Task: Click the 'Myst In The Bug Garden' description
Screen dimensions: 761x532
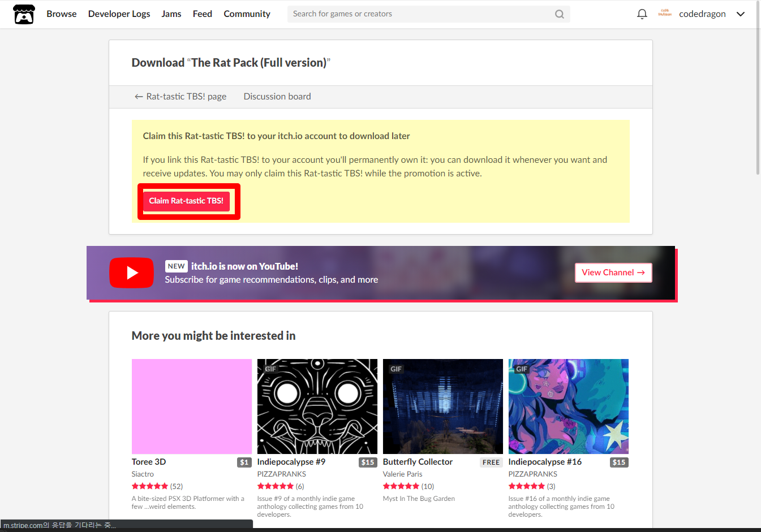Action: point(419,499)
